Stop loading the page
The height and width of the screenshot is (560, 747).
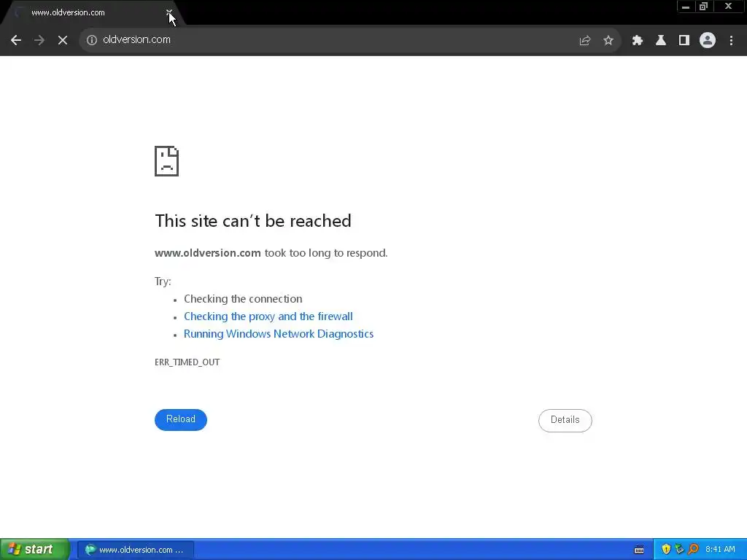coord(63,40)
